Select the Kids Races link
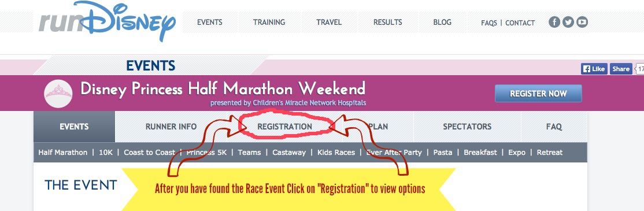 point(336,152)
